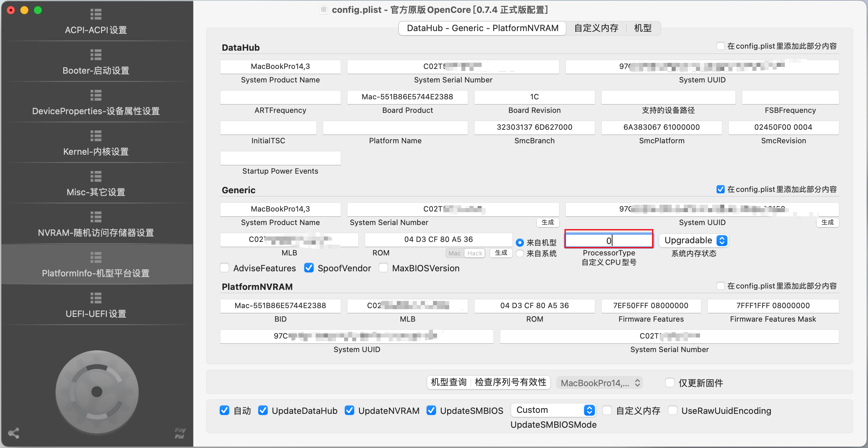
Task: Click the DataHub Board Product field
Action: [407, 97]
